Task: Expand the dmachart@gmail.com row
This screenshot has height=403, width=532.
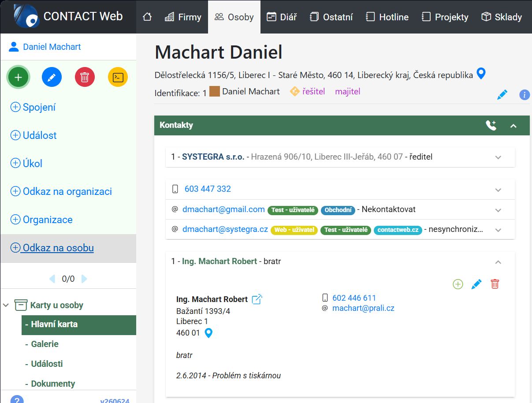Action: pyautogui.click(x=498, y=210)
